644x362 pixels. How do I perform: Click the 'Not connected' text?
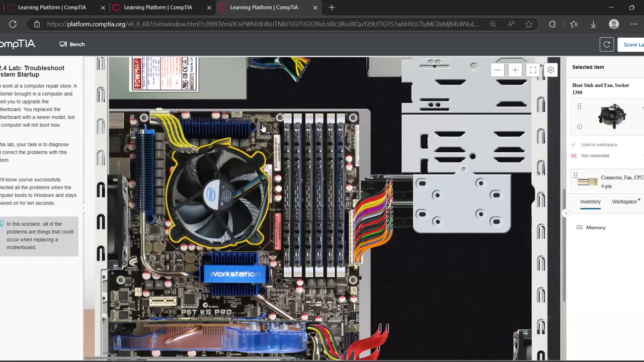[x=595, y=156]
